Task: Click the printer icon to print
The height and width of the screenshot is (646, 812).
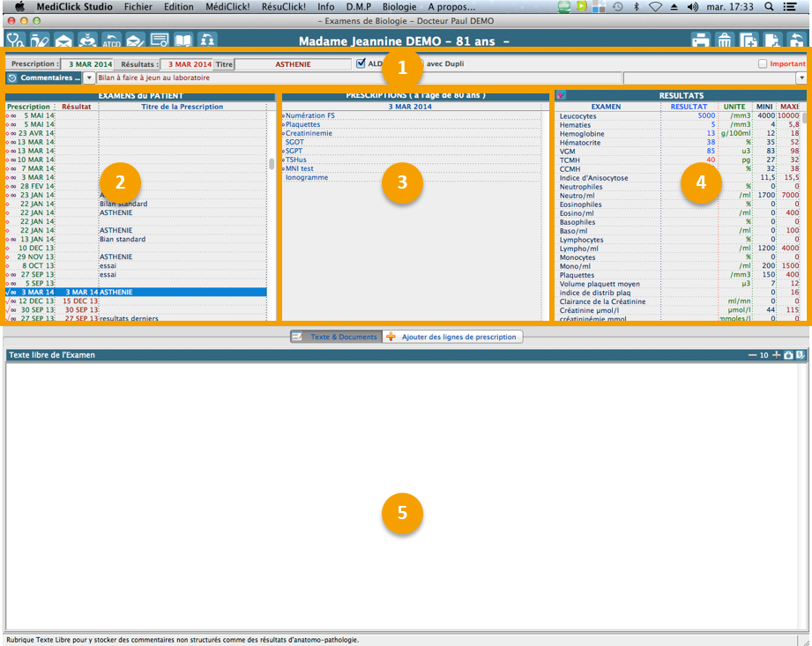Action: (x=700, y=40)
